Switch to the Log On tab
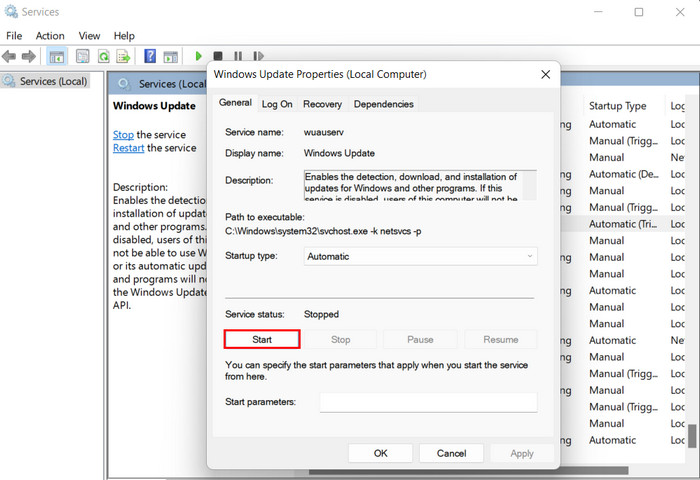Screen dimensions: 700x480 [277, 104]
